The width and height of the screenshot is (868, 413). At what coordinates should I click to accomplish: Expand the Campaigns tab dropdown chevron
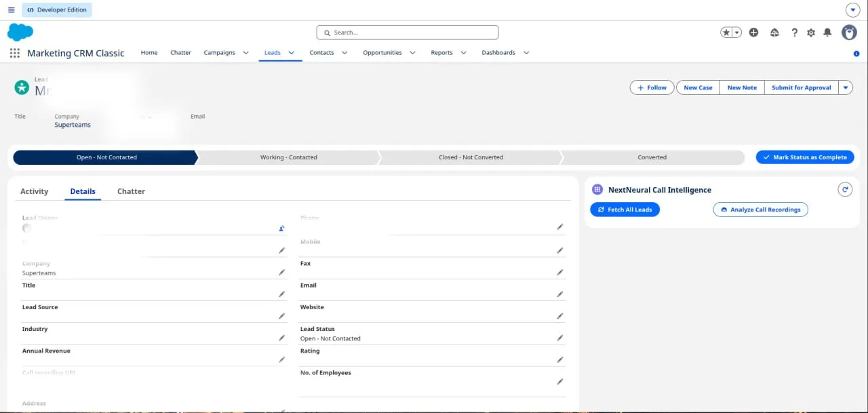click(245, 53)
